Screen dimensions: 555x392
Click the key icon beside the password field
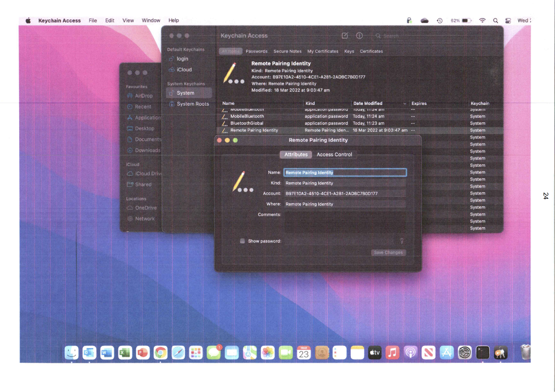(x=402, y=241)
